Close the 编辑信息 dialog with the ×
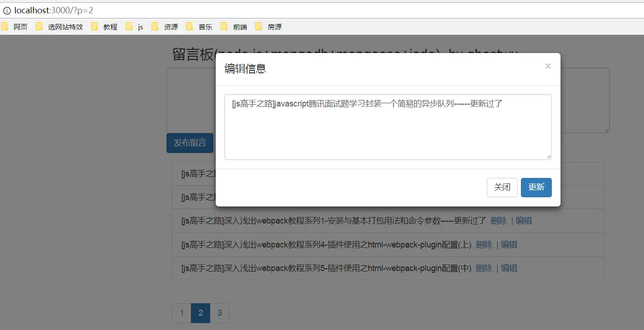 click(x=548, y=66)
